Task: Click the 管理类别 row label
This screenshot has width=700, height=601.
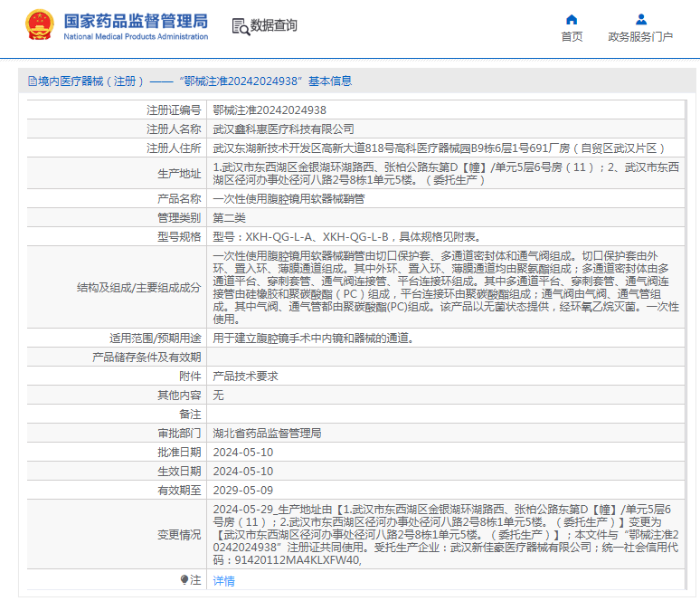Action: coord(179,217)
